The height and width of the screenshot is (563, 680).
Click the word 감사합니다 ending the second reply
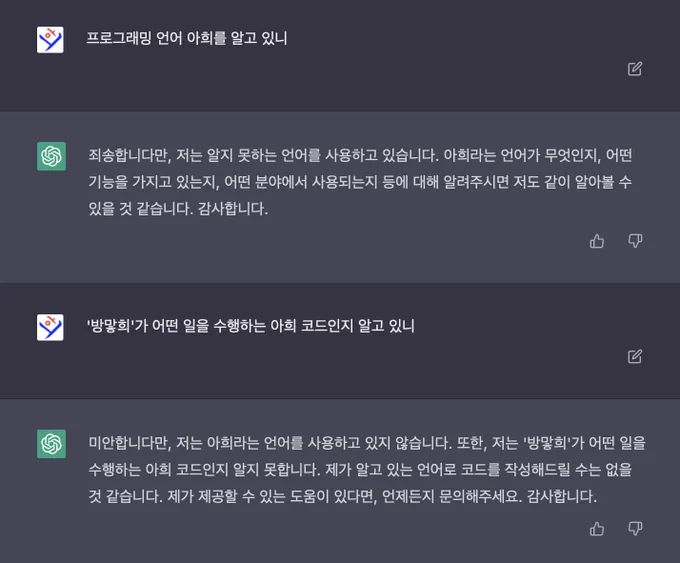(x=562, y=497)
